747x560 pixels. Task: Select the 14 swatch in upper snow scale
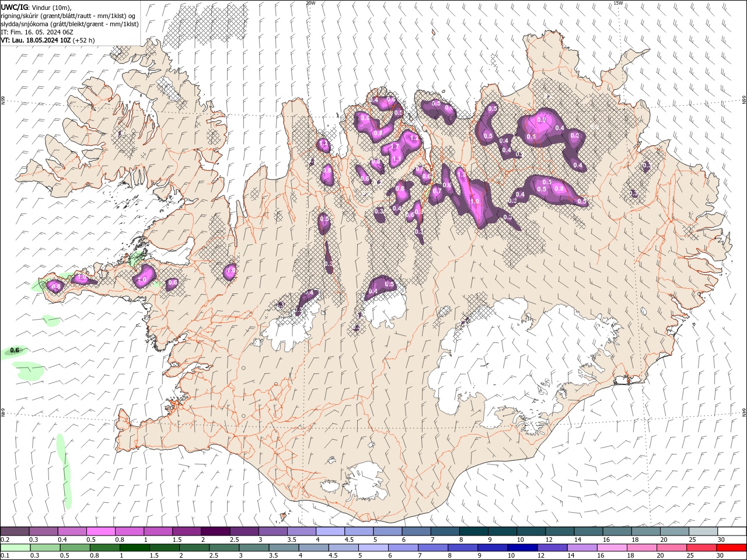588,531
